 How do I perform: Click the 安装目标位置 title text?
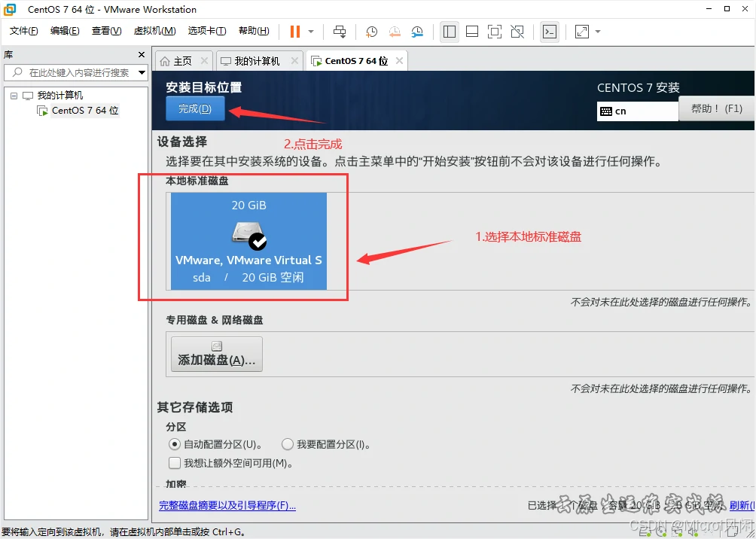click(x=203, y=87)
